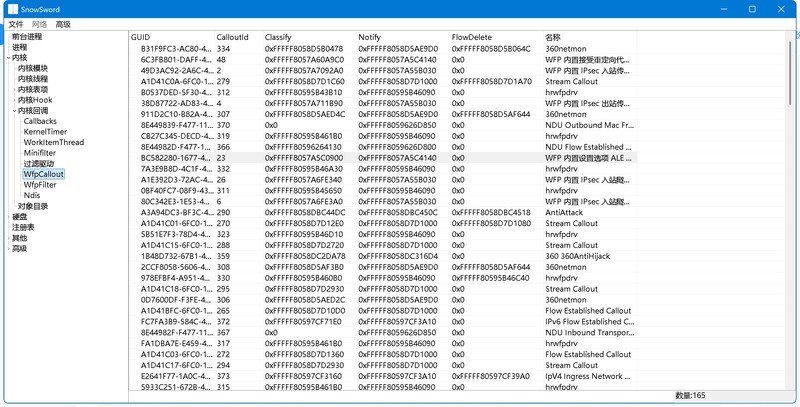Open the WfpFilter tree item

(x=40, y=185)
